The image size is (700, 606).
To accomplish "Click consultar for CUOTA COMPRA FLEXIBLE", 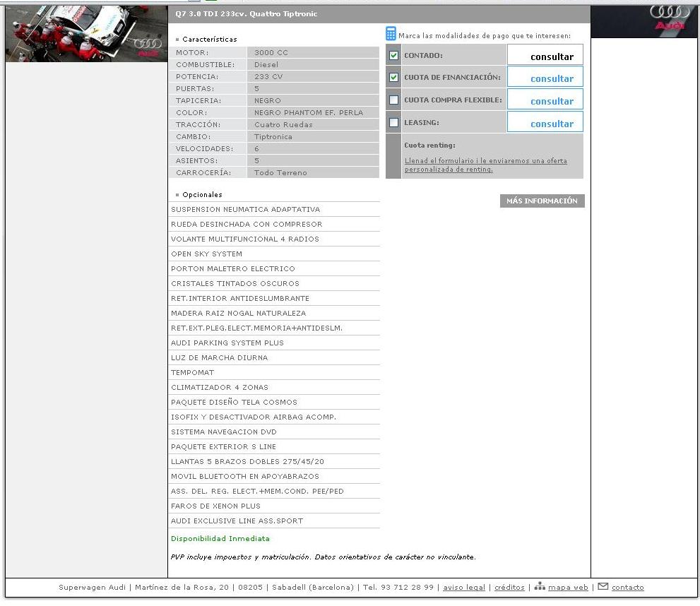I will [x=545, y=99].
